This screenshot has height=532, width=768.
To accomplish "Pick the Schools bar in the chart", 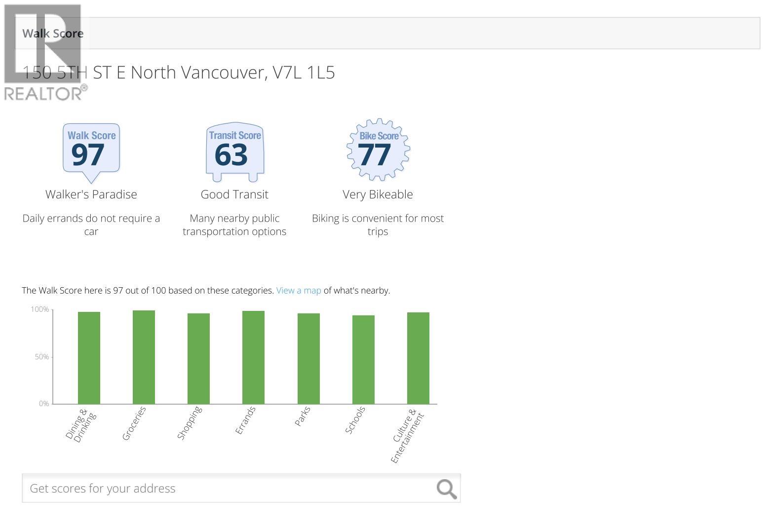I will click(363, 360).
